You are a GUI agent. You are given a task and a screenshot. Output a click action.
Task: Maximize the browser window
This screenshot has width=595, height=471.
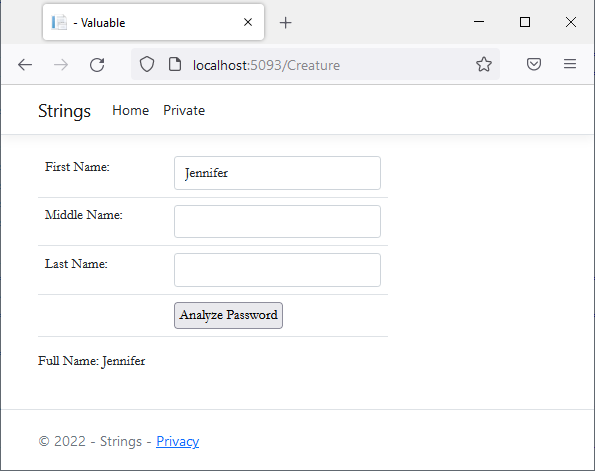point(525,22)
